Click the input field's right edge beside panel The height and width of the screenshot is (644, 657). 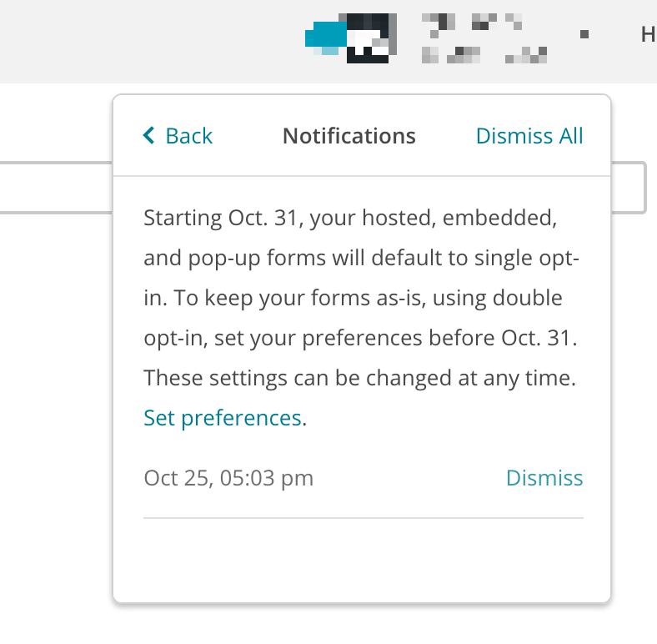(x=629, y=188)
